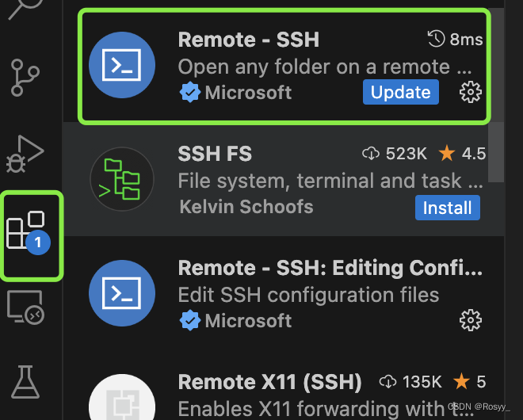Open manage gear for SSH: Editing Config
523x420 pixels.
pos(470,320)
